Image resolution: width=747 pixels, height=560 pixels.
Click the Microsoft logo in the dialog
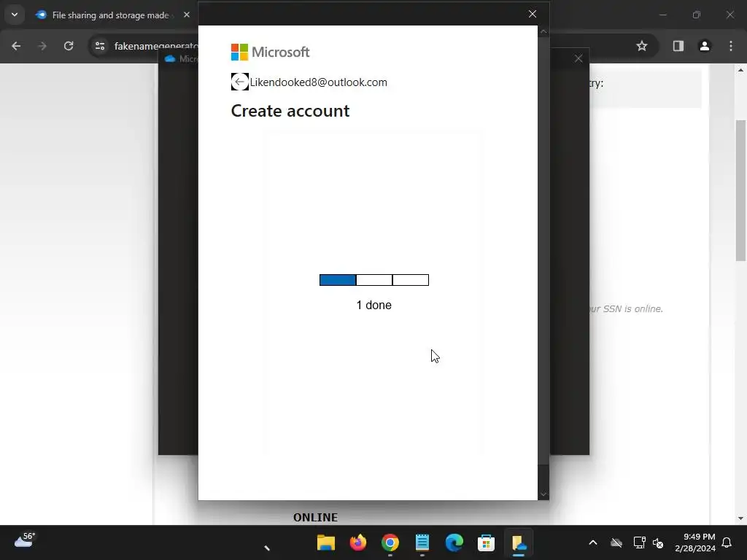point(270,52)
